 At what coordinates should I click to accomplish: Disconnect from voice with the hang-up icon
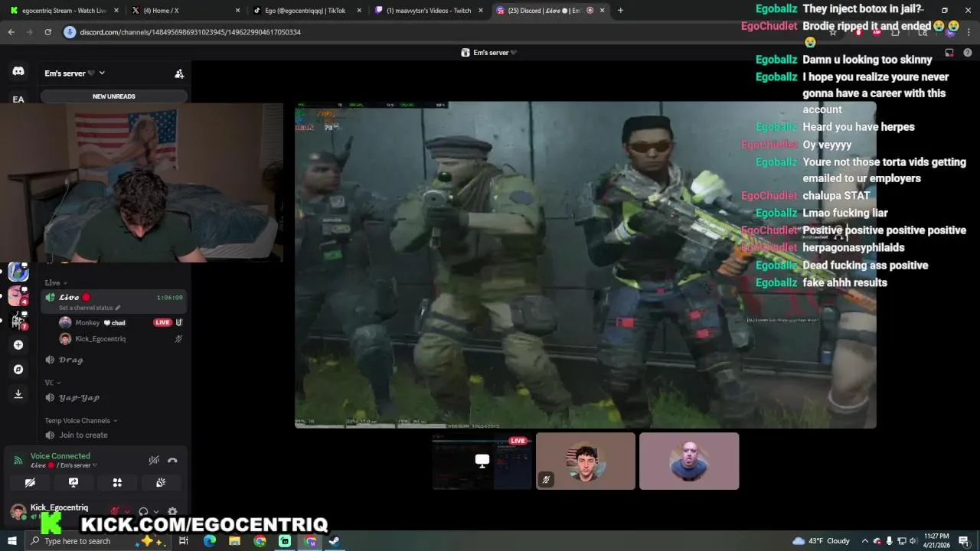[x=172, y=461]
